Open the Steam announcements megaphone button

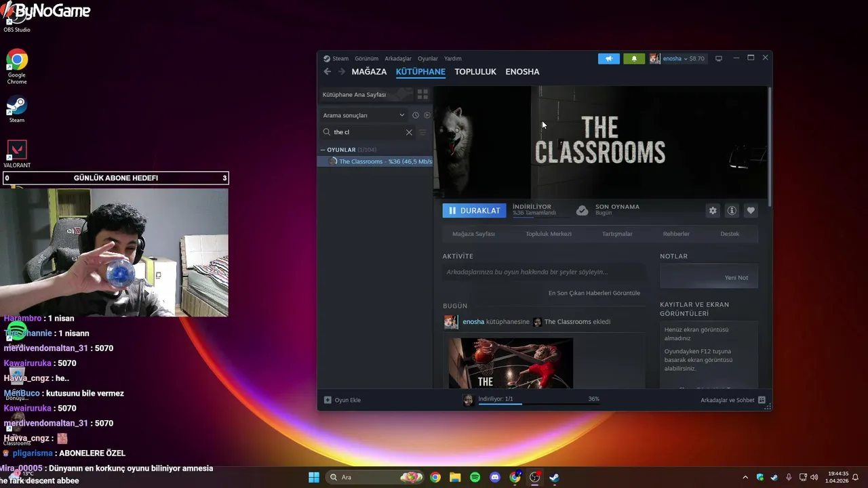609,58
